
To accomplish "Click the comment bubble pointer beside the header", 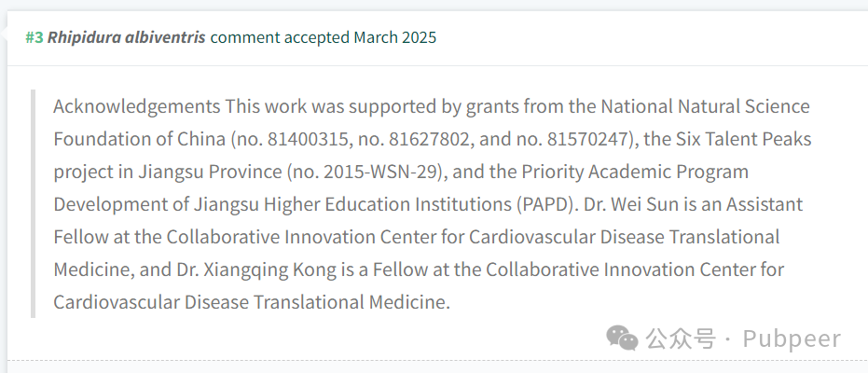I will pos(4,36).
